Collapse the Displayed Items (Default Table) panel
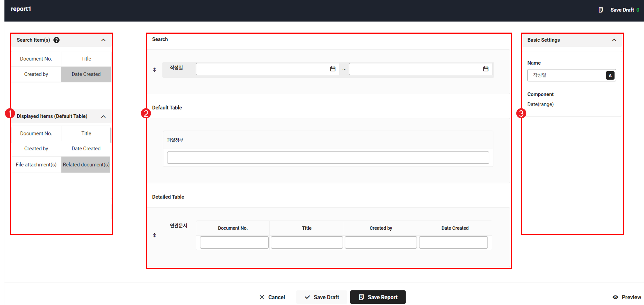Viewport: 644px width, 305px height. [103, 116]
